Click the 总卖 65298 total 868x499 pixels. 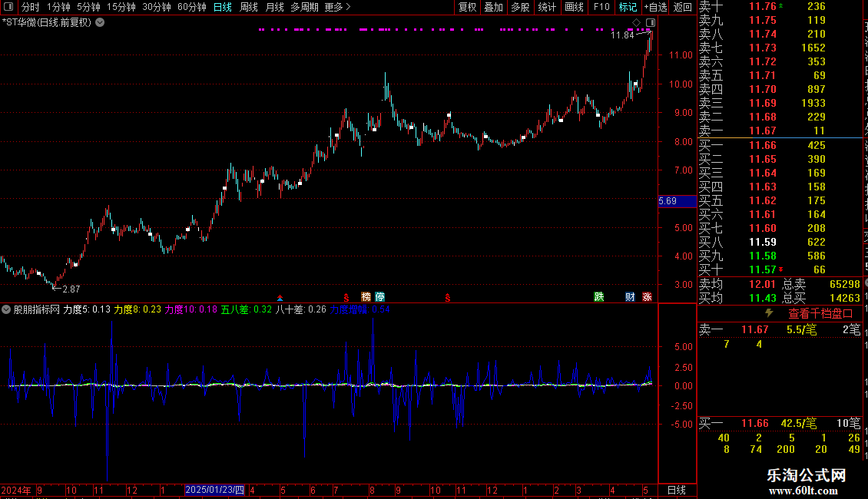click(x=821, y=284)
